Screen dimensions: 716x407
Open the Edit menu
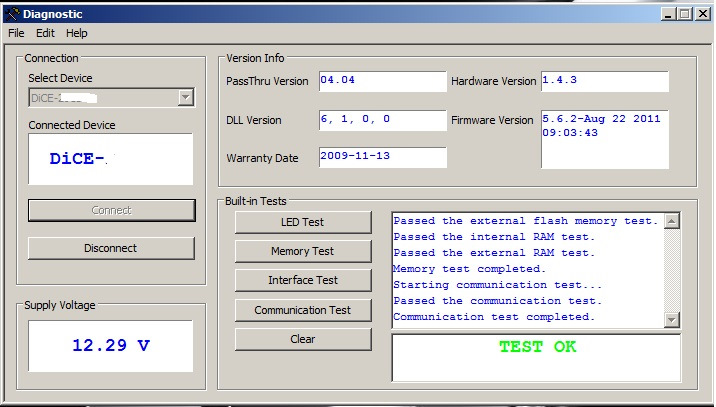coord(45,33)
